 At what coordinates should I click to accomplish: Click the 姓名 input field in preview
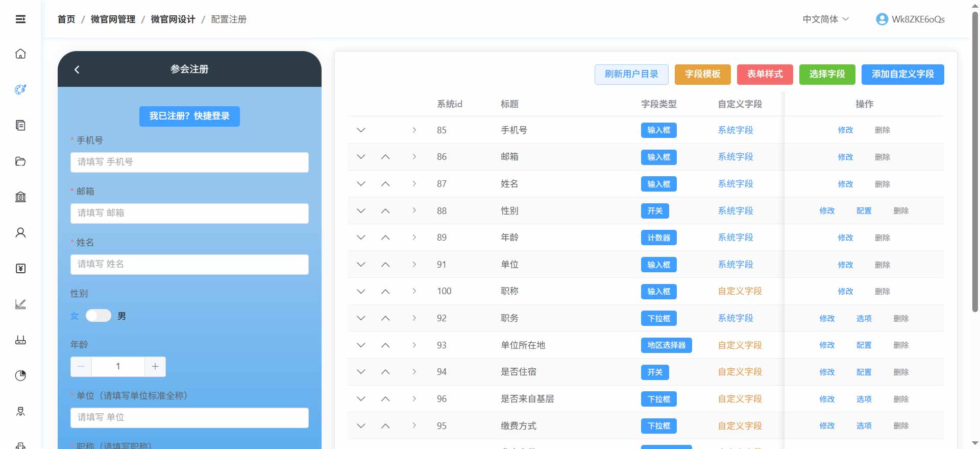pos(189,264)
